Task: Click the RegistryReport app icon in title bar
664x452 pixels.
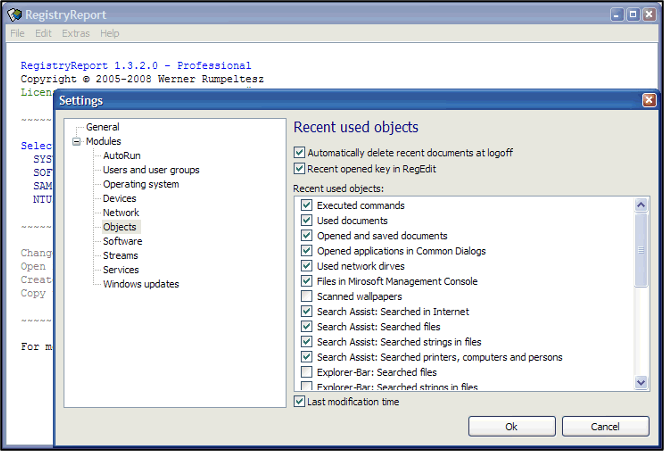Action: (15, 15)
